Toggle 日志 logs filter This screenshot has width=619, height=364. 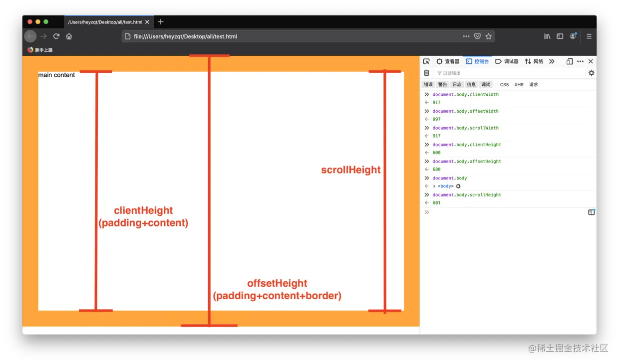tap(457, 85)
